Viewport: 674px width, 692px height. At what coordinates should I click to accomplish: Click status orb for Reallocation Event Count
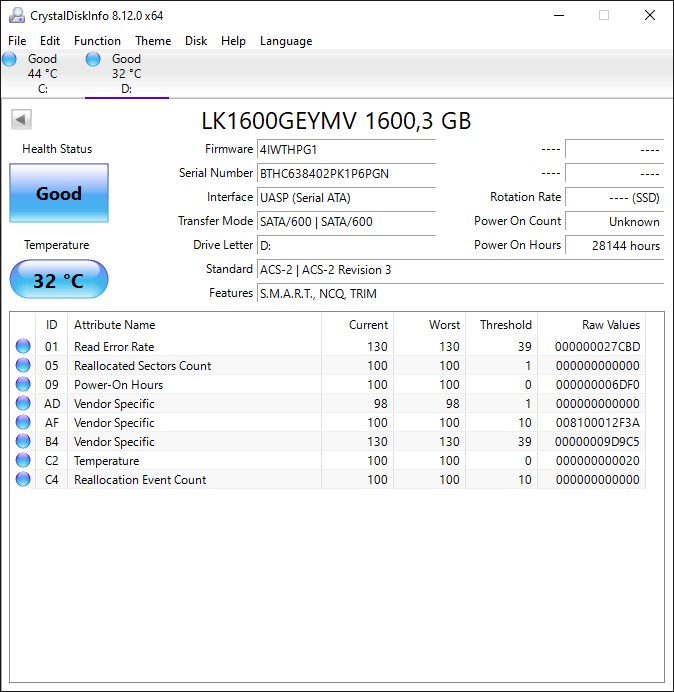[x=23, y=479]
